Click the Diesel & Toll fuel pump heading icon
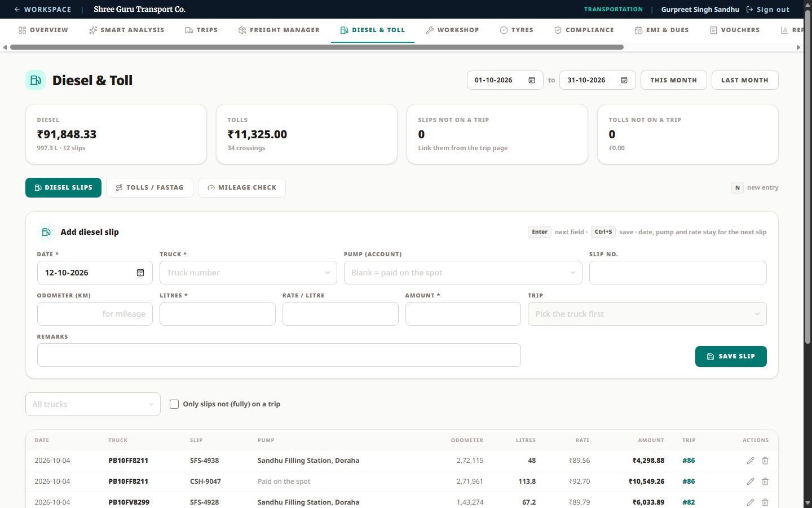812x508 pixels. [x=36, y=80]
